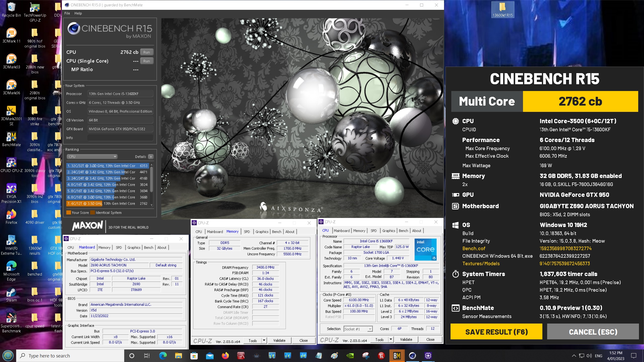Open the CPUID CPU-Z desktop shortcut
This screenshot has height=362, width=644.
point(11,165)
